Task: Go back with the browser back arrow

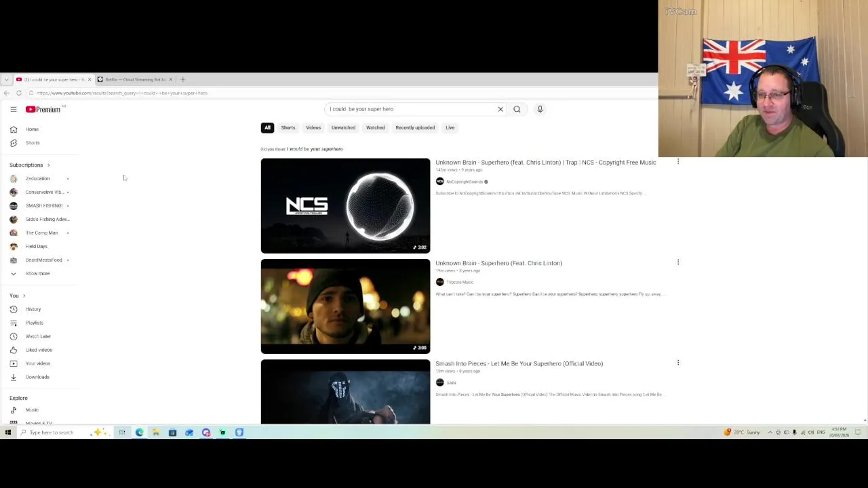Action: pos(7,93)
